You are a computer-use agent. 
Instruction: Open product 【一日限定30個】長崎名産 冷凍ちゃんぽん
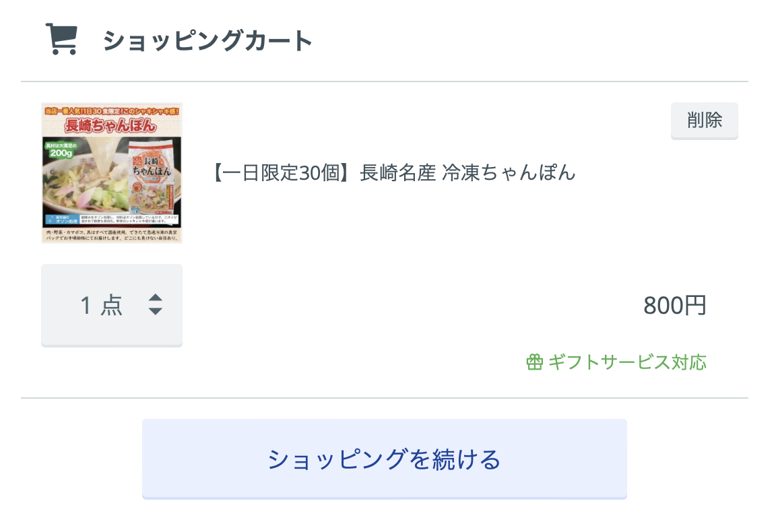[395, 172]
